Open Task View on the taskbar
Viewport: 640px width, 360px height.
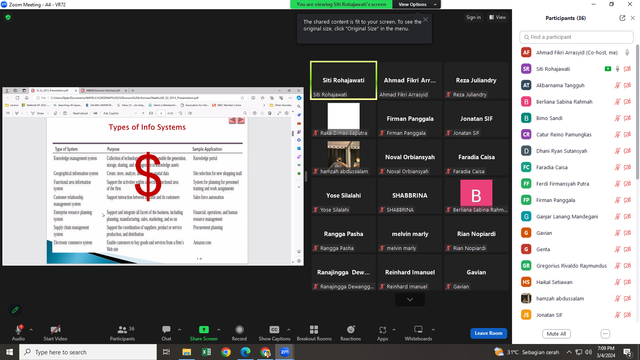pos(166,352)
